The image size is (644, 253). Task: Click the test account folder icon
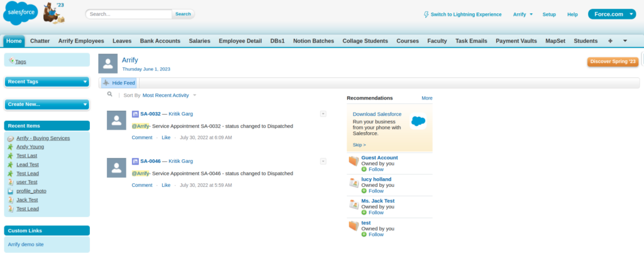tap(353, 226)
